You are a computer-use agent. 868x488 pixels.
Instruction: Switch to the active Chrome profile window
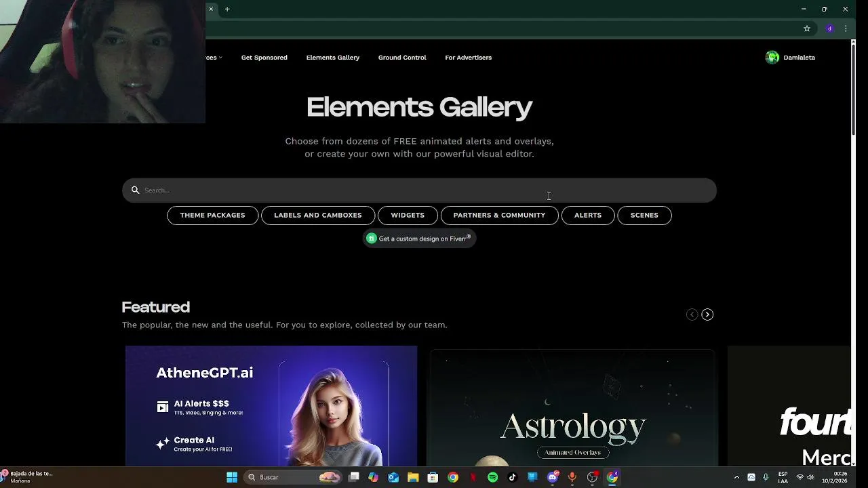pyautogui.click(x=612, y=477)
